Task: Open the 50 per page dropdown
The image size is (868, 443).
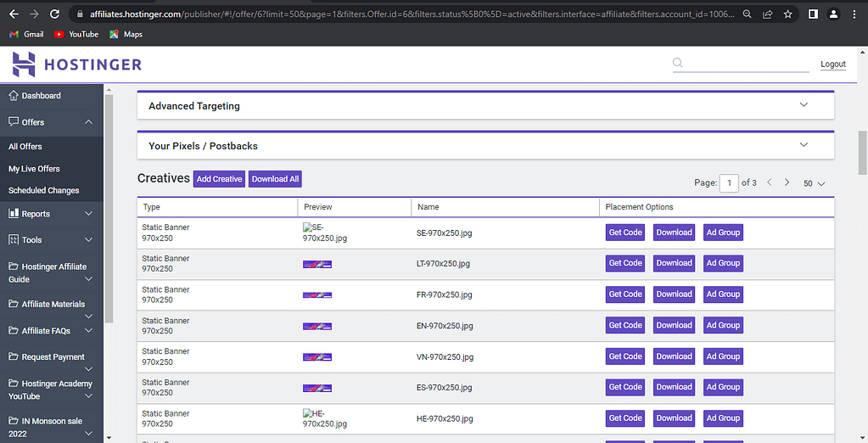Action: tap(814, 183)
